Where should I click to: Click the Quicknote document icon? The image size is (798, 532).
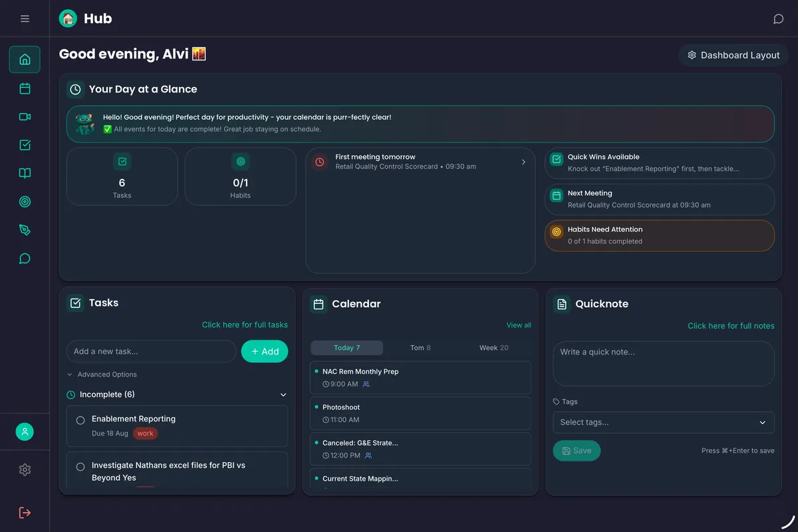(x=562, y=304)
